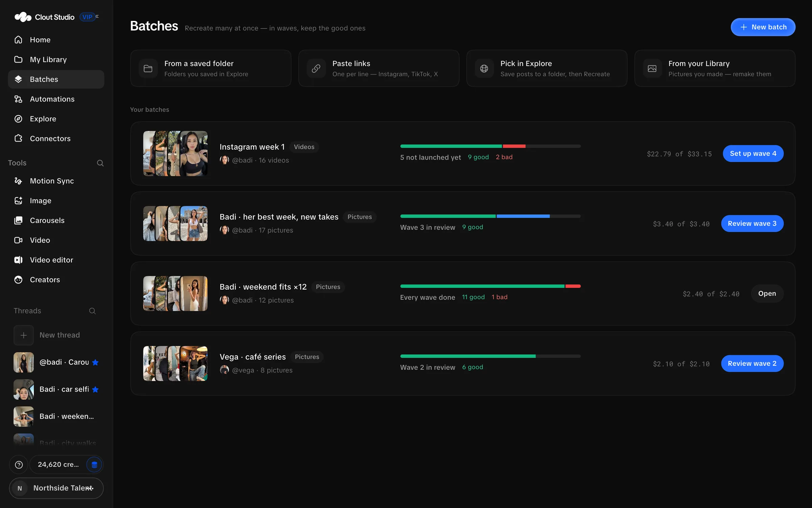The width and height of the screenshot is (812, 508).
Task: Choose Pick in Explore card
Action: [547, 68]
